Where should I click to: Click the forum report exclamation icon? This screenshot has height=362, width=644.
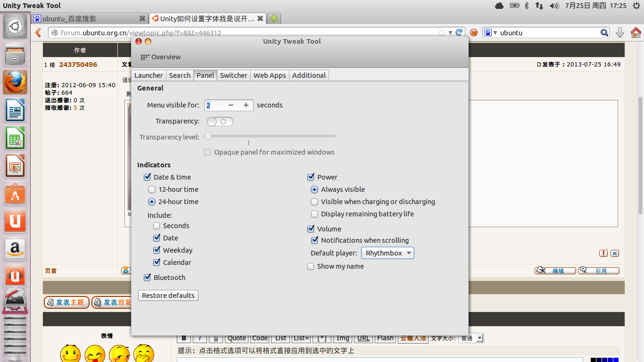click(x=603, y=253)
